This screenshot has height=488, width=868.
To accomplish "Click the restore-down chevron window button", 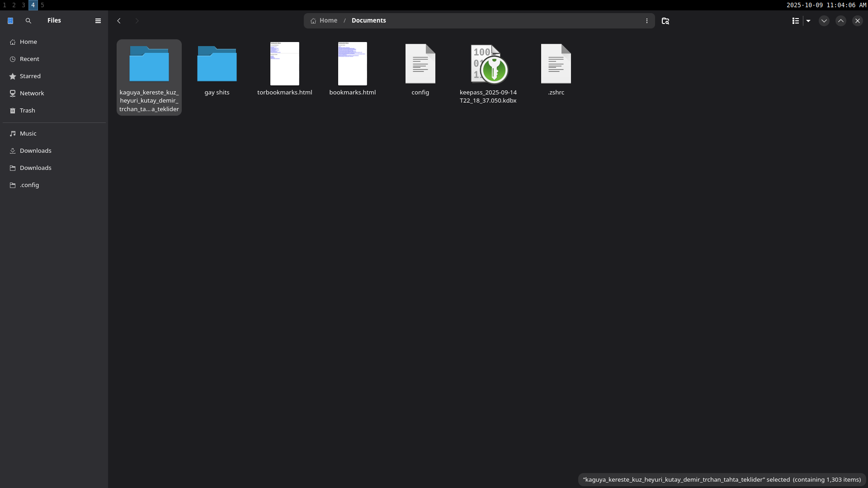I will [824, 21].
